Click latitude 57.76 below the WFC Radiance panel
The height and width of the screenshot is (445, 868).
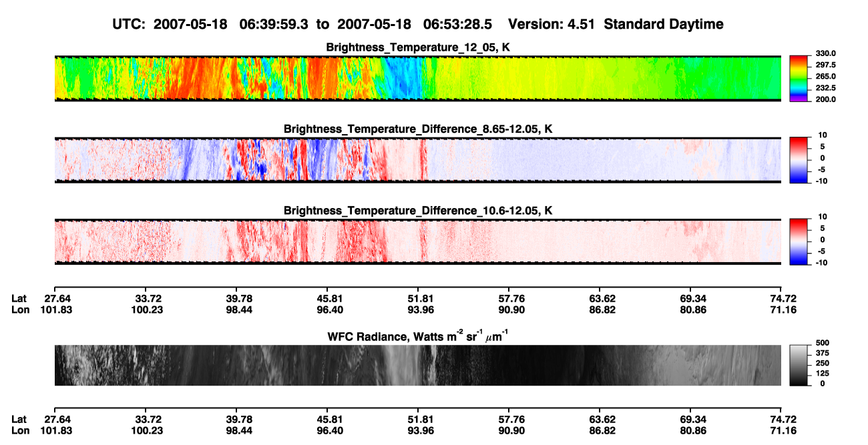[x=509, y=420]
